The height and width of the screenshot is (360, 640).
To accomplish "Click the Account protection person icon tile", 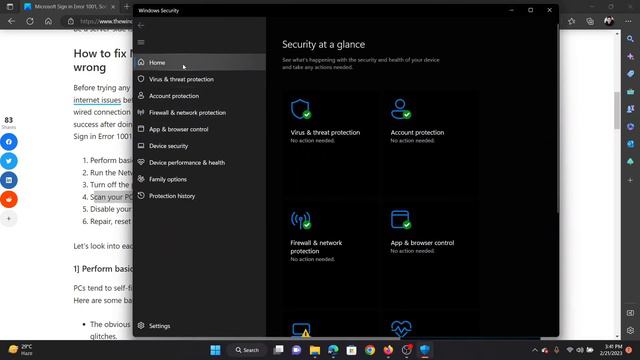I will pyautogui.click(x=400, y=109).
